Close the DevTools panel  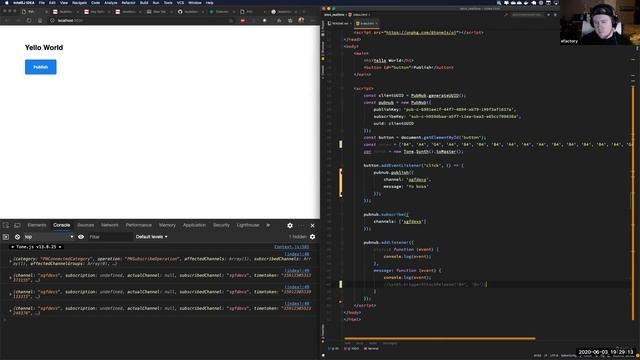coord(313,225)
